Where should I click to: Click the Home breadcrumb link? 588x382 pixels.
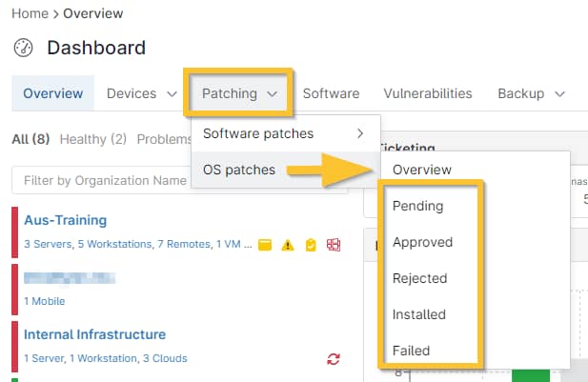click(x=30, y=14)
